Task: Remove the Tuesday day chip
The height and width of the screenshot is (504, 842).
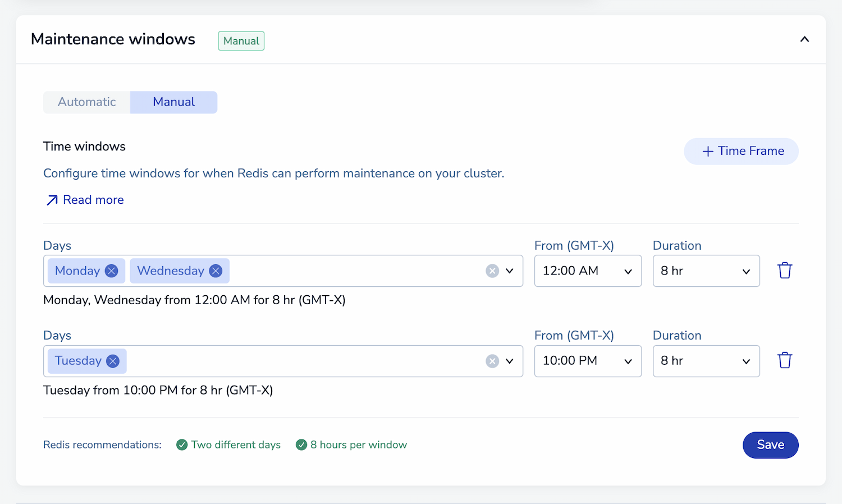Action: coord(113,361)
